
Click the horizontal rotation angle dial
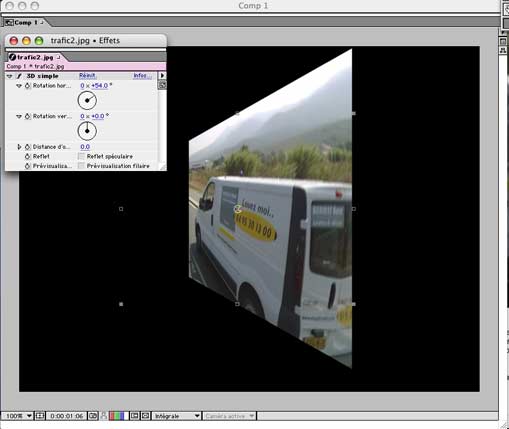pos(87,100)
